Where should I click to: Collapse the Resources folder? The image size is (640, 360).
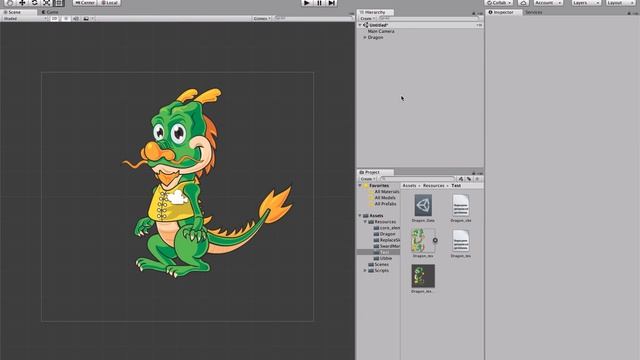coord(365,222)
